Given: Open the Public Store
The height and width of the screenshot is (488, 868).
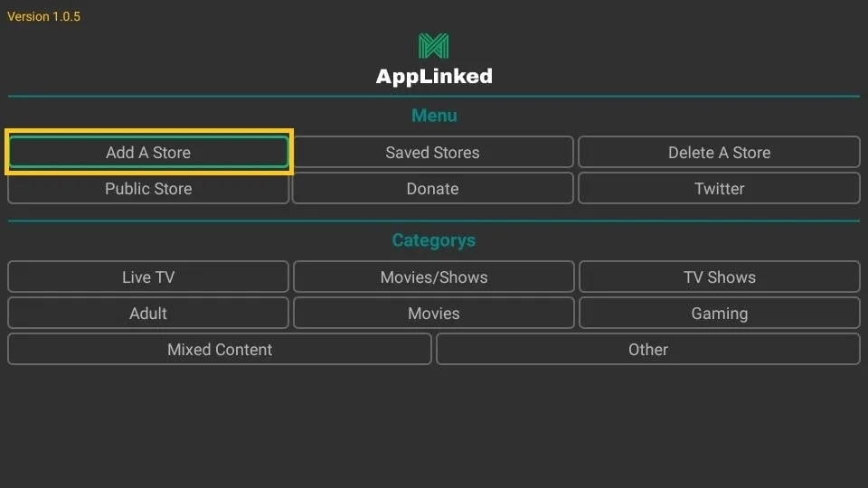Looking at the screenshot, I should [x=148, y=188].
